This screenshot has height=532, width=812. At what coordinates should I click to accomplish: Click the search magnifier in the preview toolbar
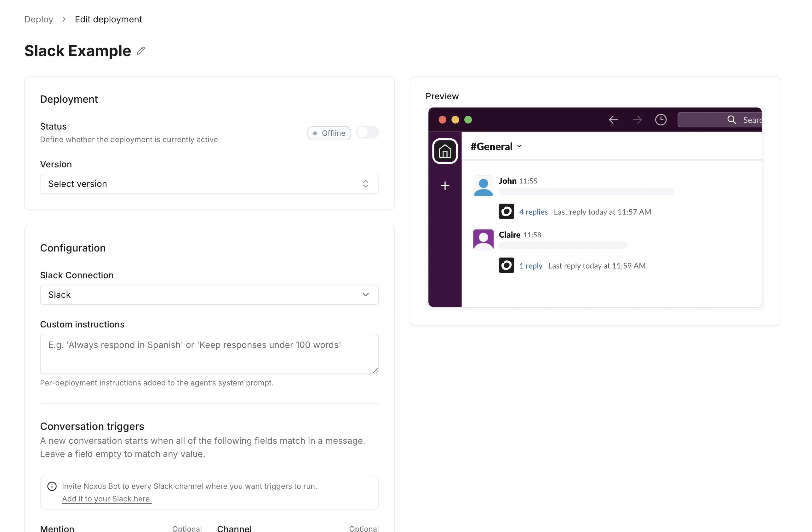coord(731,119)
